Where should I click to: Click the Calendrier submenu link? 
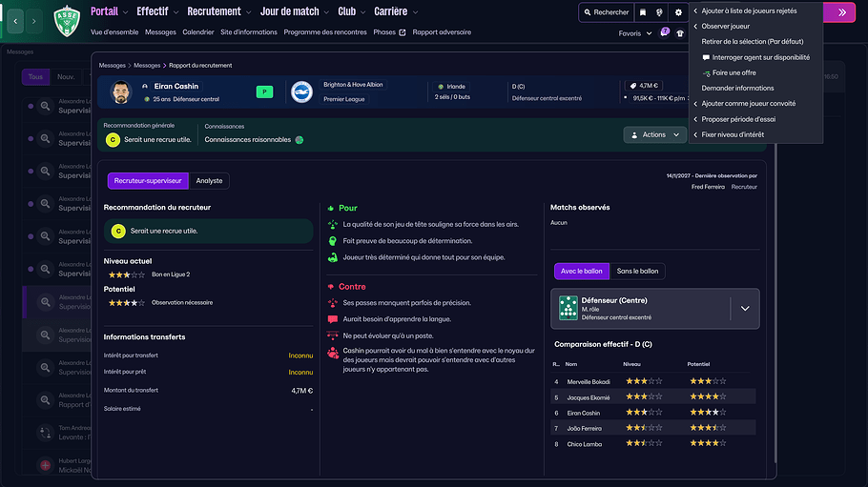[x=198, y=32]
